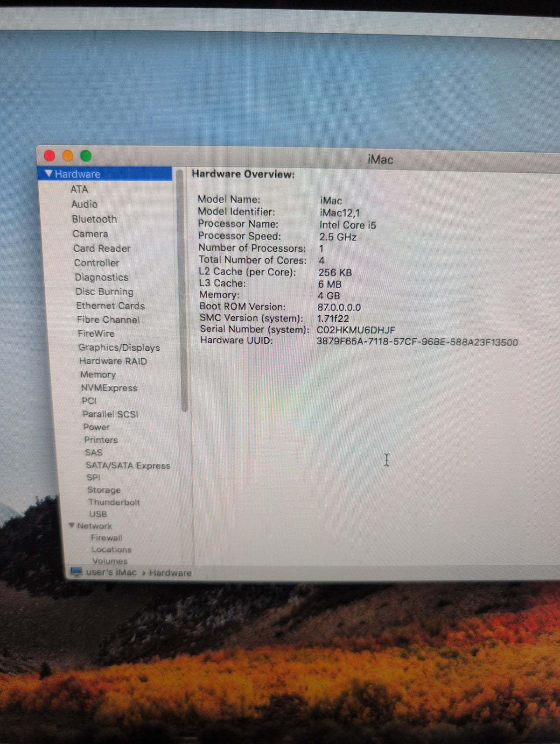
Task: Click the computer icon in path bar
Action: [x=76, y=572]
